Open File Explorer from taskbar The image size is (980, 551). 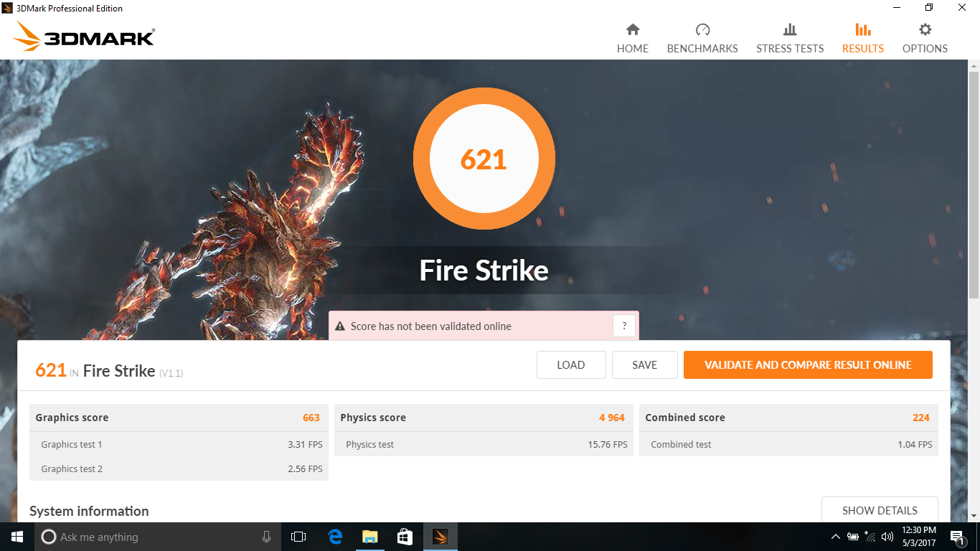click(x=369, y=537)
